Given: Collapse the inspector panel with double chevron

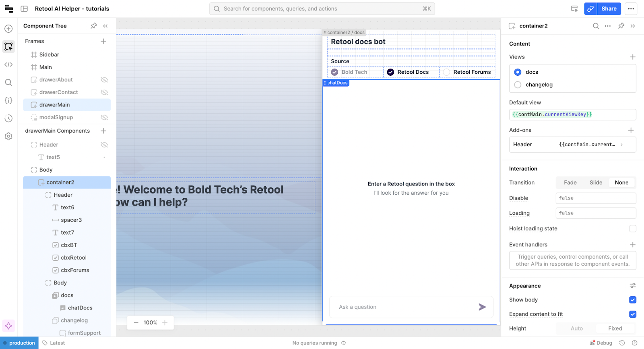Looking at the screenshot, I should [633, 26].
